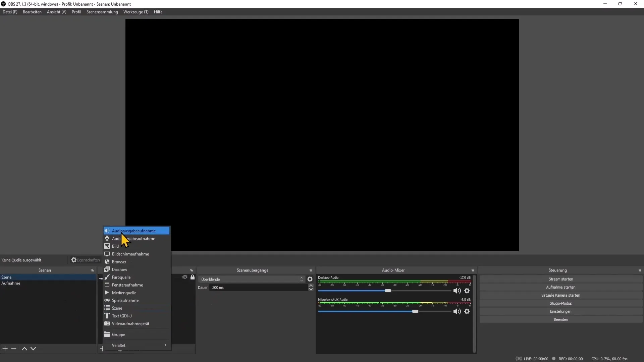This screenshot has width=644, height=362.
Task: Pick the Browser source entry
Action: point(137,261)
